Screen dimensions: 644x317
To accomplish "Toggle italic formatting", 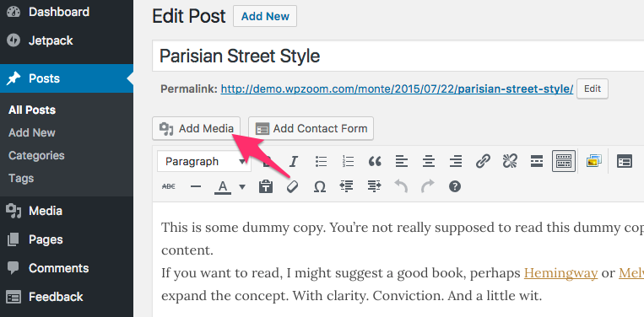I will 293,162.
